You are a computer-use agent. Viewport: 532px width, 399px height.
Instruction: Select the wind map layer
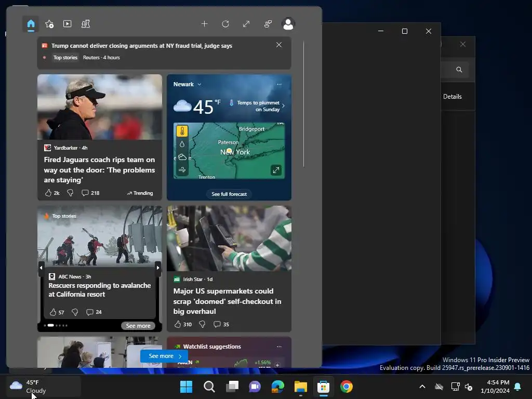coord(182,170)
